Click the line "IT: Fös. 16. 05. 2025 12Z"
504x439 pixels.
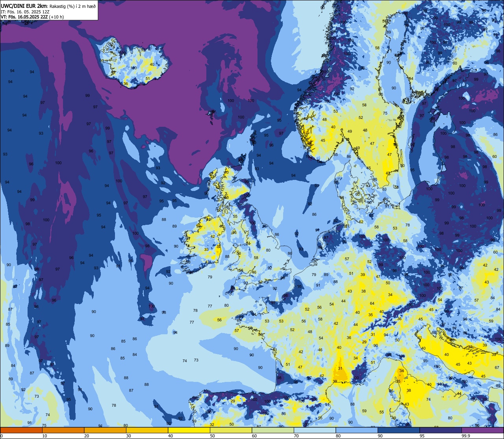pos(25,12)
